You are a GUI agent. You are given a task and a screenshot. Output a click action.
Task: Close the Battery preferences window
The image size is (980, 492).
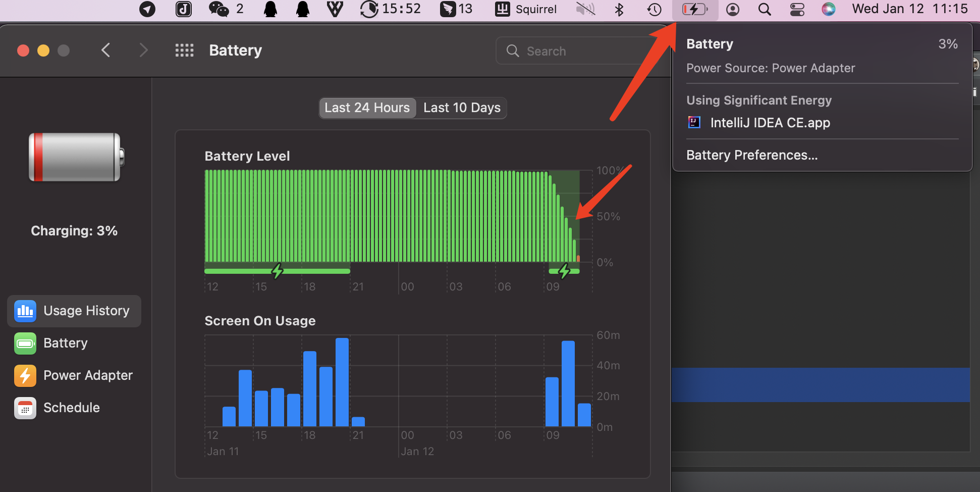click(x=23, y=51)
